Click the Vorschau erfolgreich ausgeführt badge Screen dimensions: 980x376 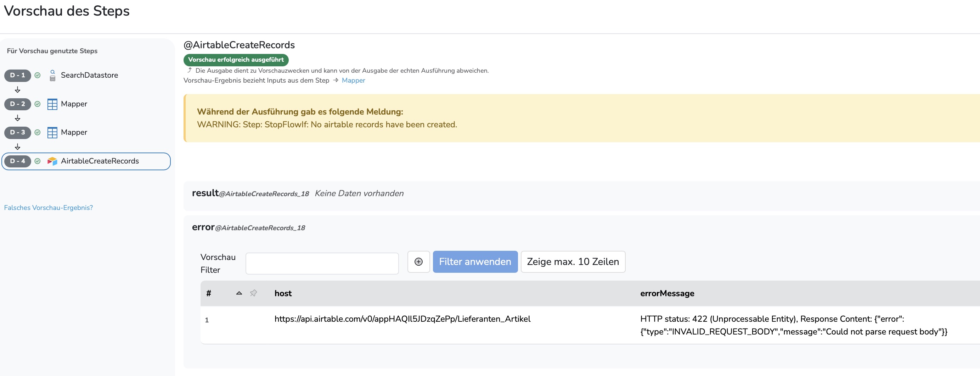(236, 60)
